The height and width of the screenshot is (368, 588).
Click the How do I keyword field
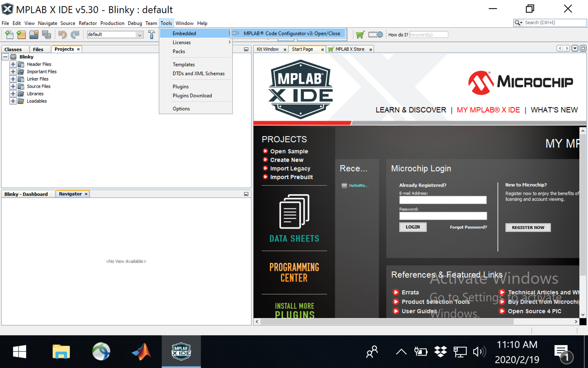[429, 35]
